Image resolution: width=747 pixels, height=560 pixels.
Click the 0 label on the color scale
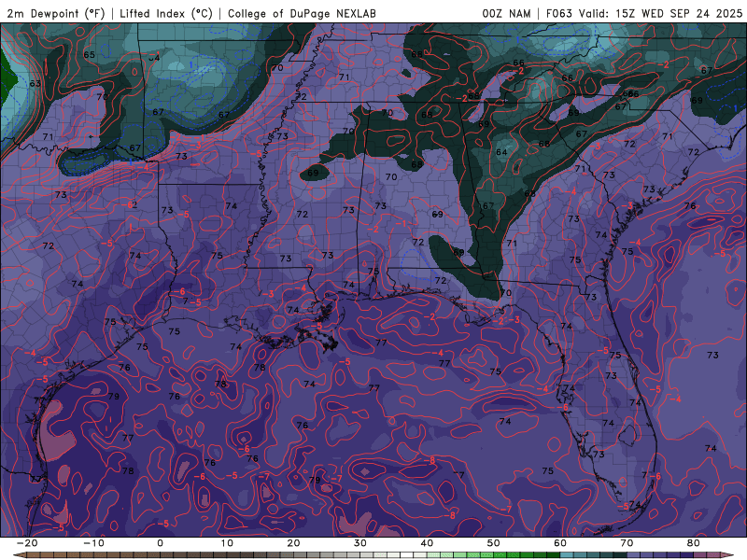pyautogui.click(x=160, y=543)
